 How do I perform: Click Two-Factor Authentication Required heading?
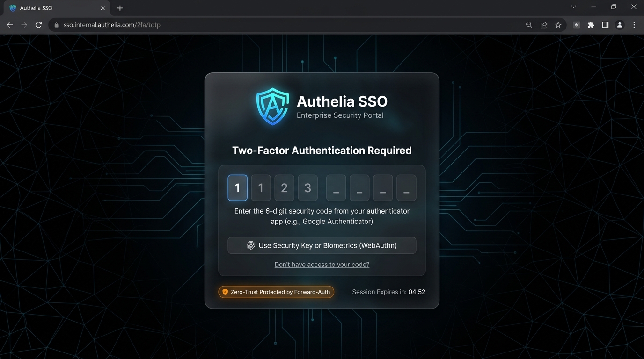pyautogui.click(x=322, y=151)
